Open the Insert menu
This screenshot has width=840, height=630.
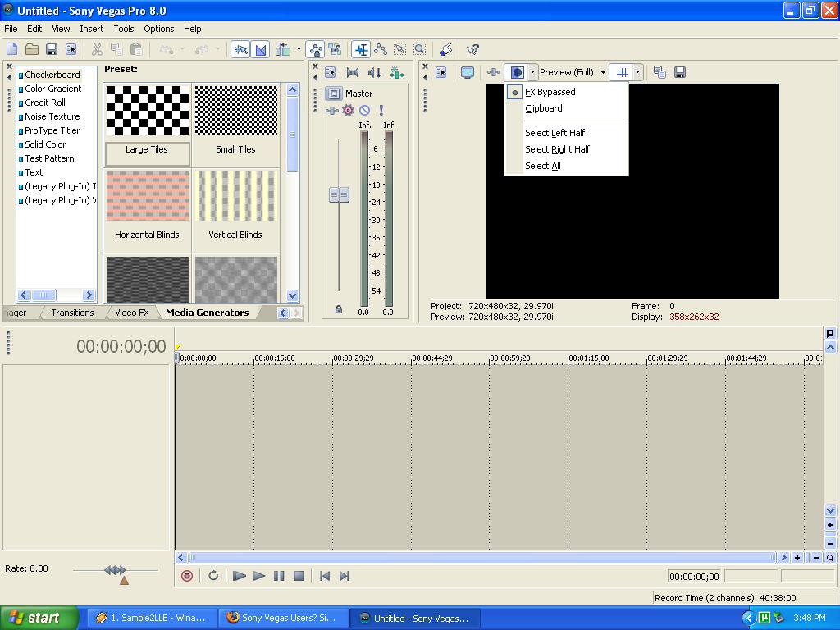(x=92, y=29)
